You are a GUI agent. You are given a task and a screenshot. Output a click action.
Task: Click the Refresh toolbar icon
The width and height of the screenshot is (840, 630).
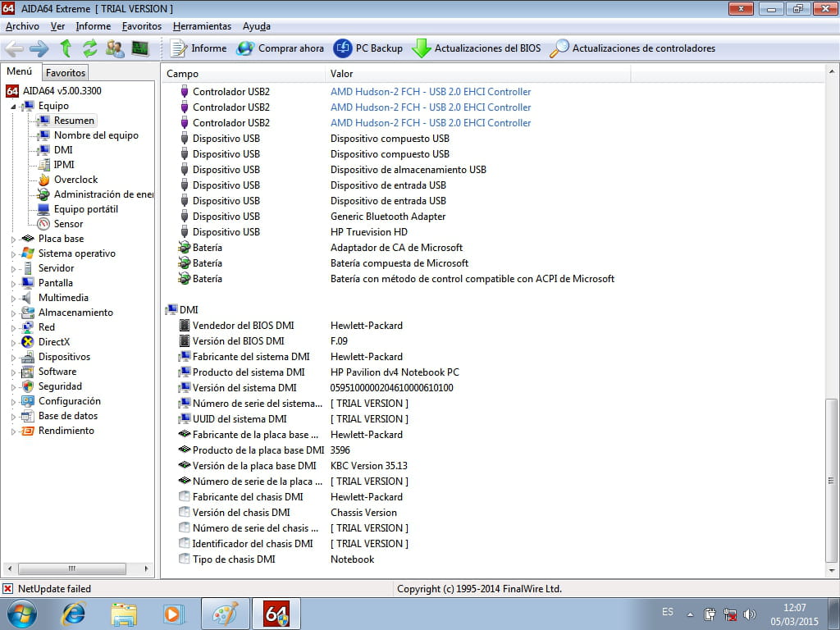pos(90,48)
